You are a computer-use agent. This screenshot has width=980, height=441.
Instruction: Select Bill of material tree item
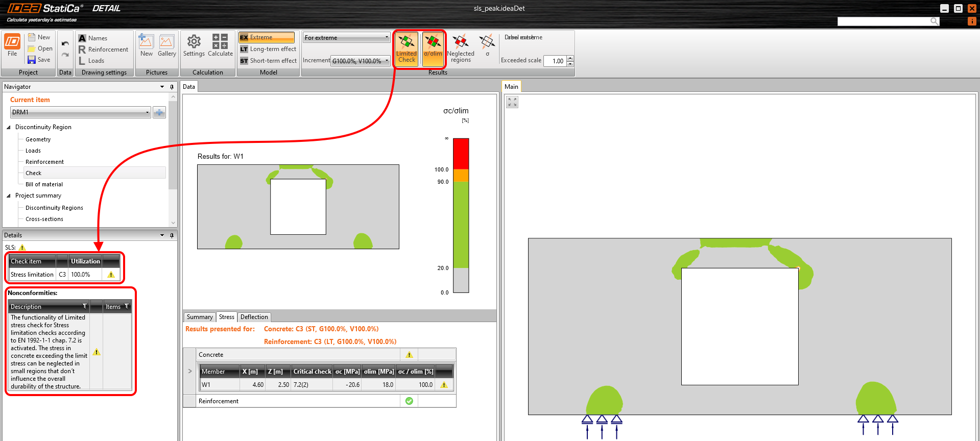(x=44, y=184)
